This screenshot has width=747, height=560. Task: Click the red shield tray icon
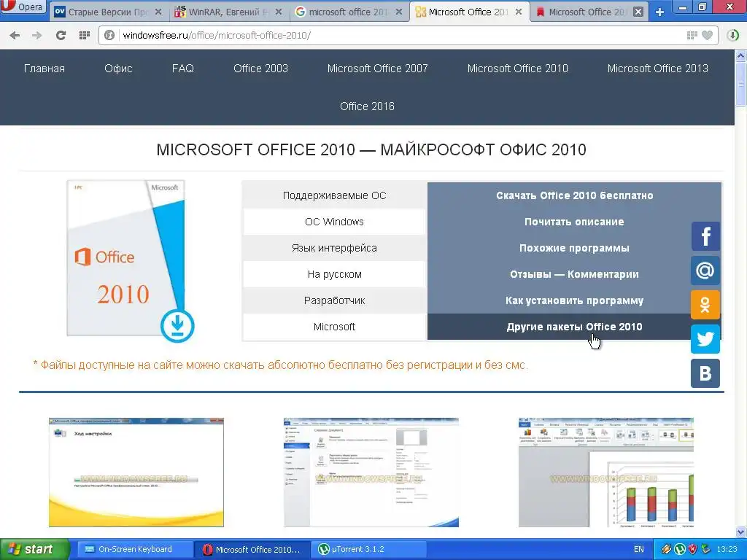click(x=693, y=550)
